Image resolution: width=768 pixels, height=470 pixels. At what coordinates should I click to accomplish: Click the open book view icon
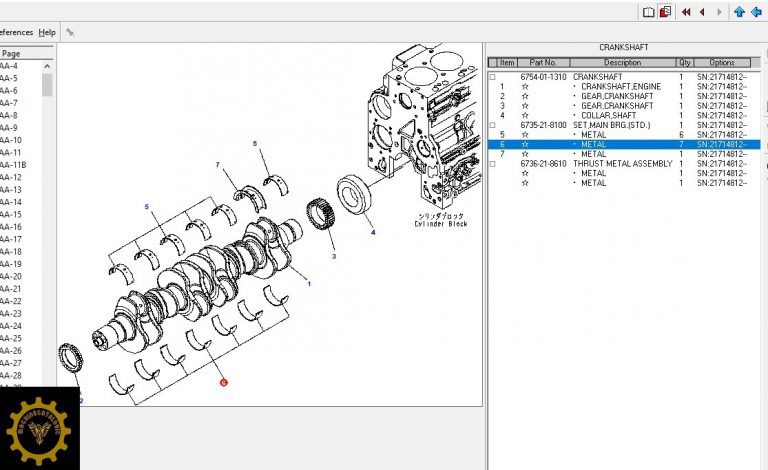[648, 12]
